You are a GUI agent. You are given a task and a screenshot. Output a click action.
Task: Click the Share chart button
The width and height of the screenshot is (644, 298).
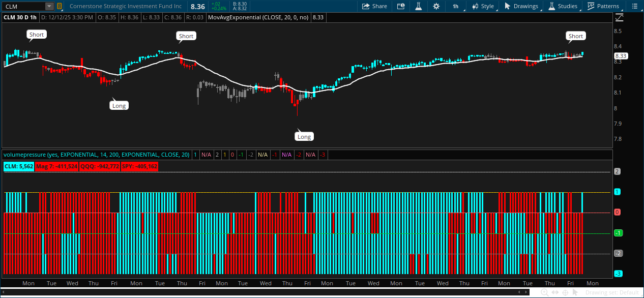(374, 6)
